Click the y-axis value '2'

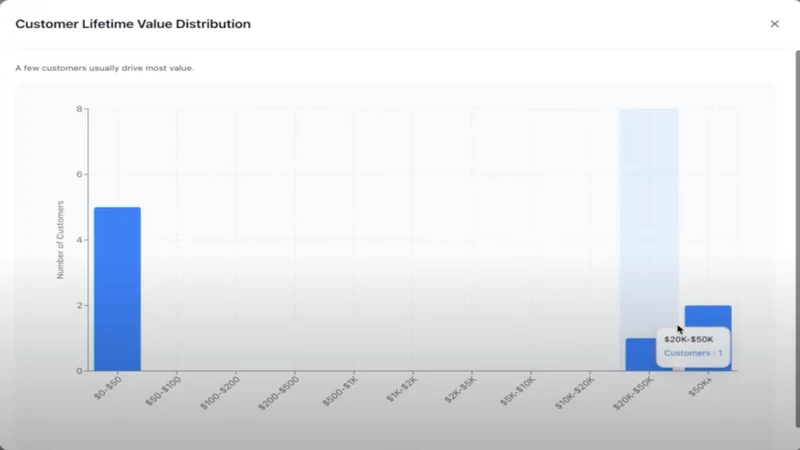click(80, 305)
